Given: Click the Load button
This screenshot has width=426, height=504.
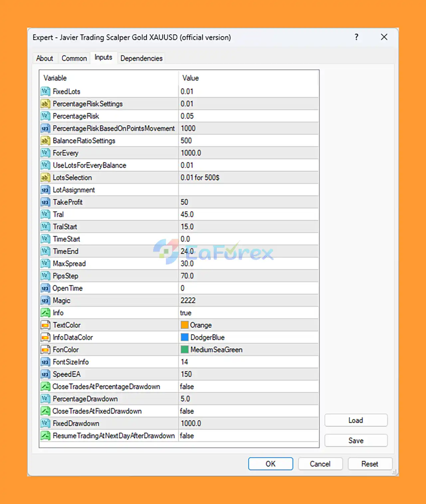Looking at the screenshot, I should pos(356,420).
